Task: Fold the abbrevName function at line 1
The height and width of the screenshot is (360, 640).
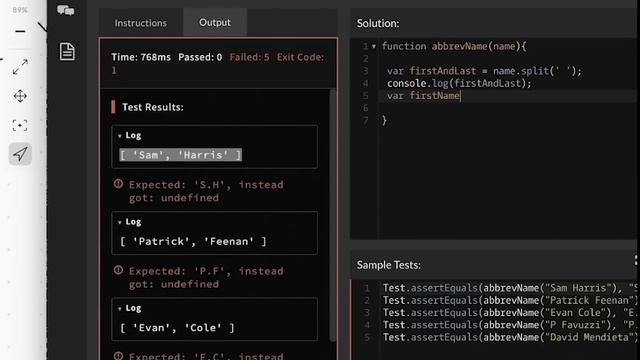Action: click(x=374, y=47)
